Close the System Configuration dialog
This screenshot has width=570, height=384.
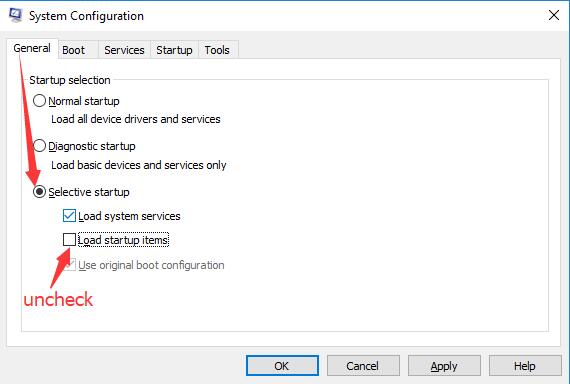pyautogui.click(x=554, y=15)
